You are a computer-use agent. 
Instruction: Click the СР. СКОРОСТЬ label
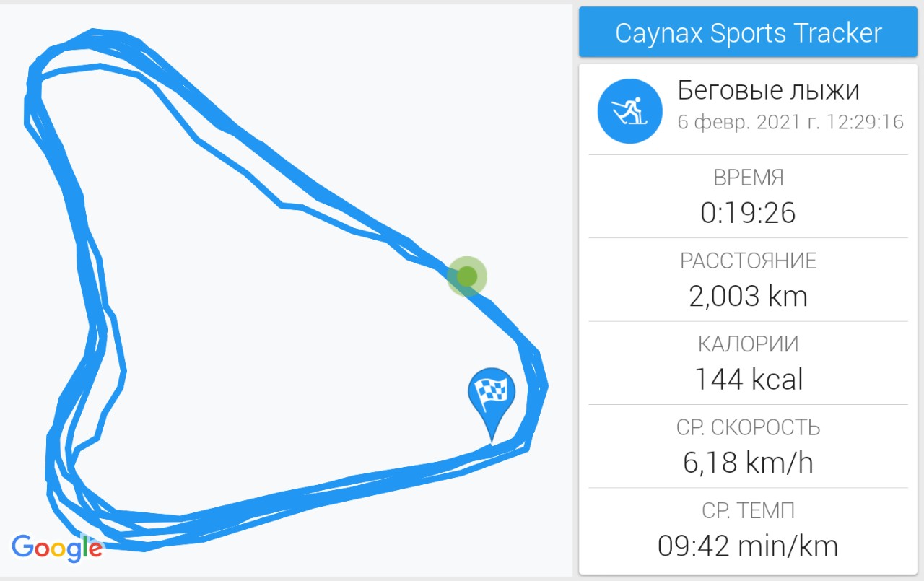(748, 427)
